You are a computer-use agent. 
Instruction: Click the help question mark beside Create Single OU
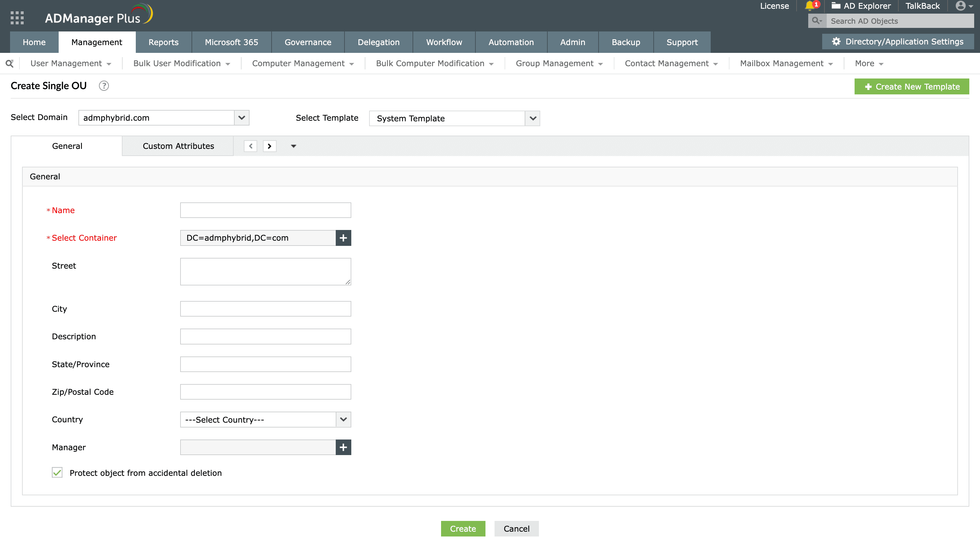point(104,86)
